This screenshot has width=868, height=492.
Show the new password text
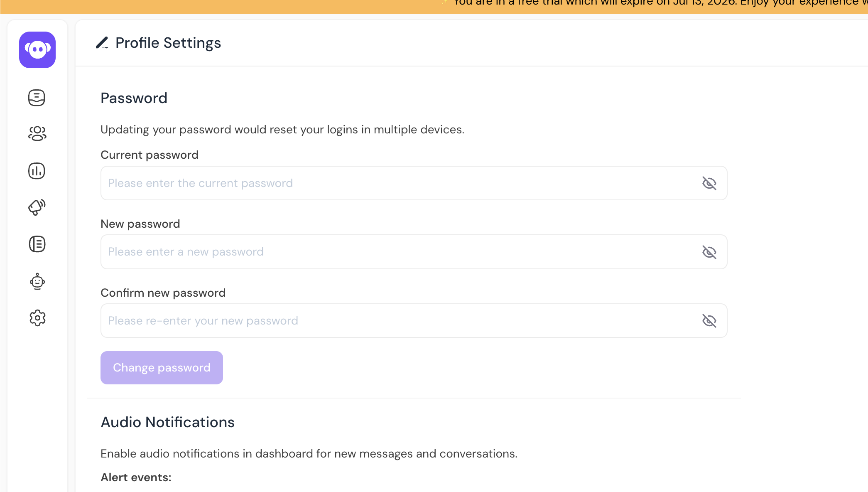[x=709, y=252]
